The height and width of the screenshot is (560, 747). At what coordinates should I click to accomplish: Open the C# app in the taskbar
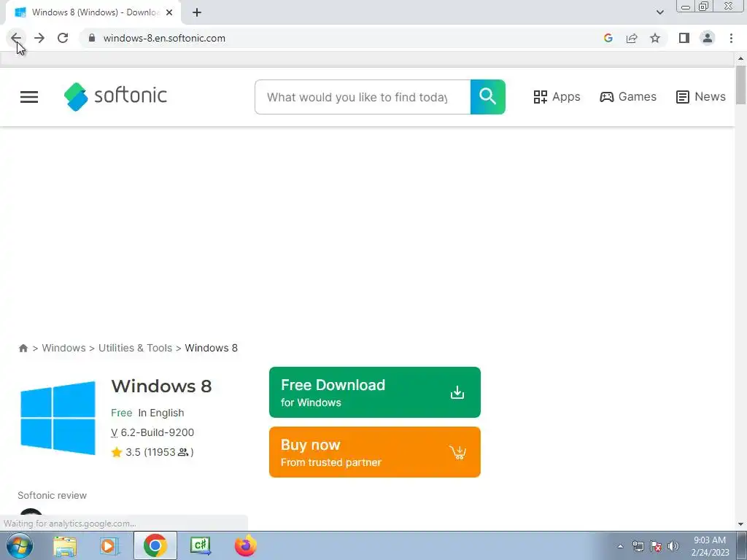201,545
